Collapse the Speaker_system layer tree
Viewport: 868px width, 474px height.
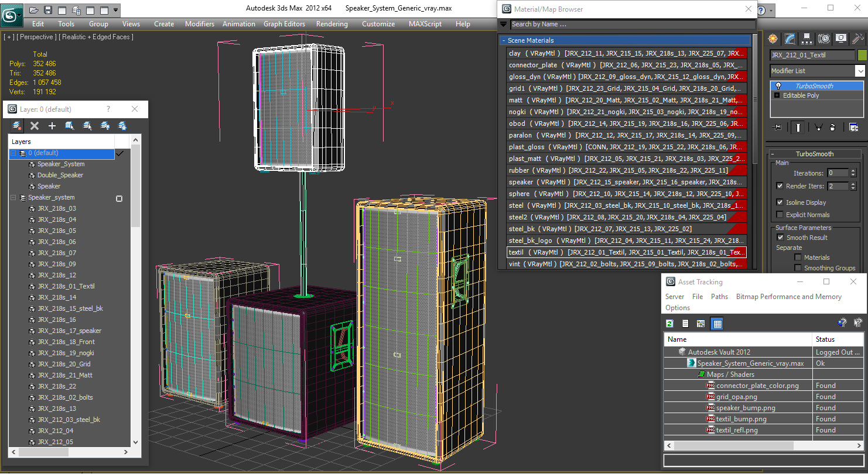13,198
